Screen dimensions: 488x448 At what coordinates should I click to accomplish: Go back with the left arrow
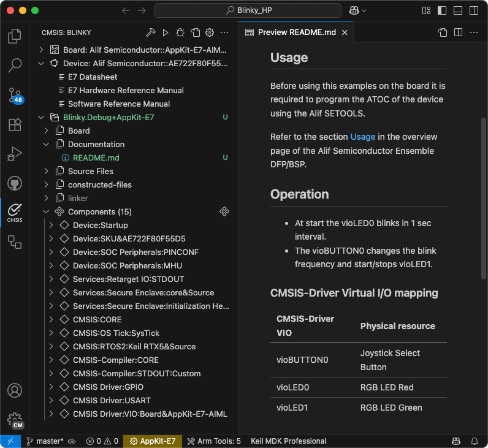click(126, 10)
